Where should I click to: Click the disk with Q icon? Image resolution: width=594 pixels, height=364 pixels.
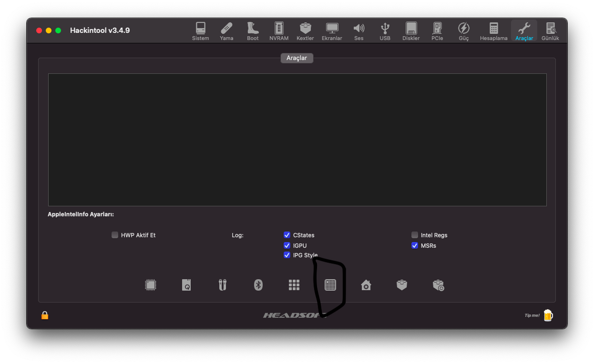click(x=186, y=285)
